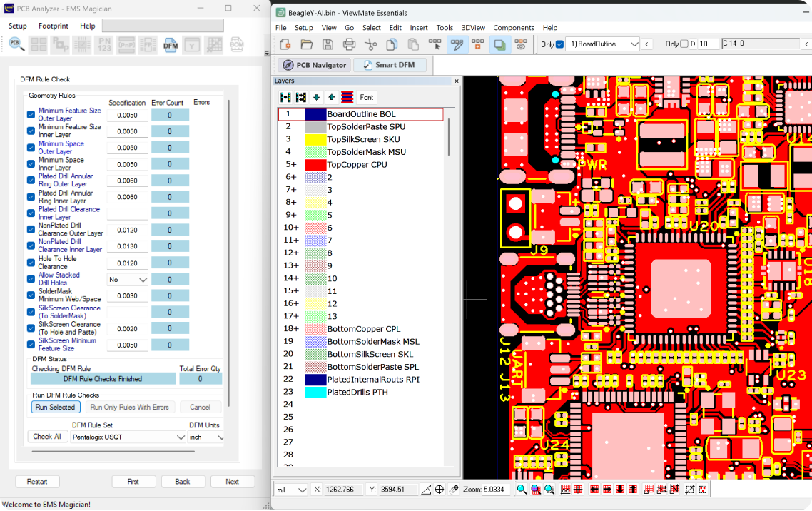Uncheck the Hole To Hole Clearance rule

31,263
